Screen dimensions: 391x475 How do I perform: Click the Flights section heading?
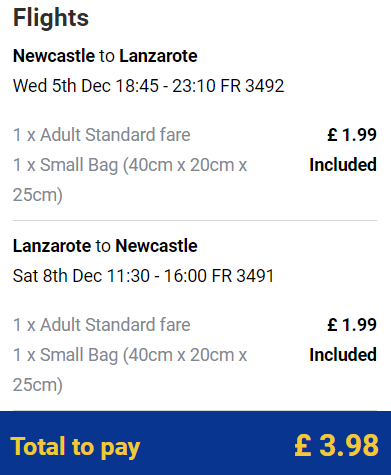pos(51,18)
